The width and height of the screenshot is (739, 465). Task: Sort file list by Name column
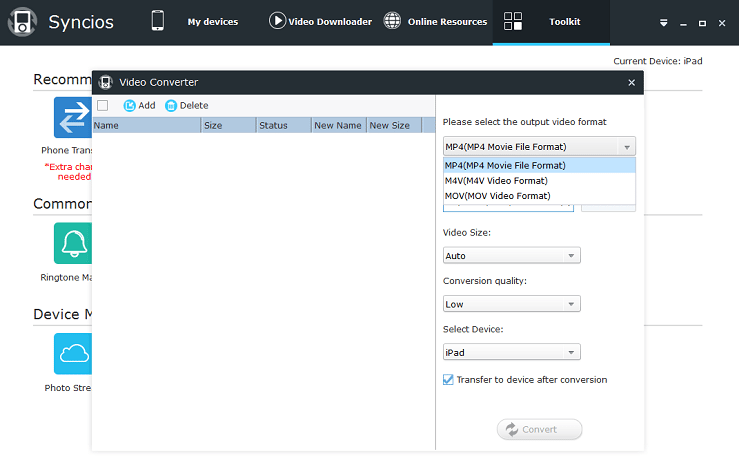pyautogui.click(x=147, y=125)
